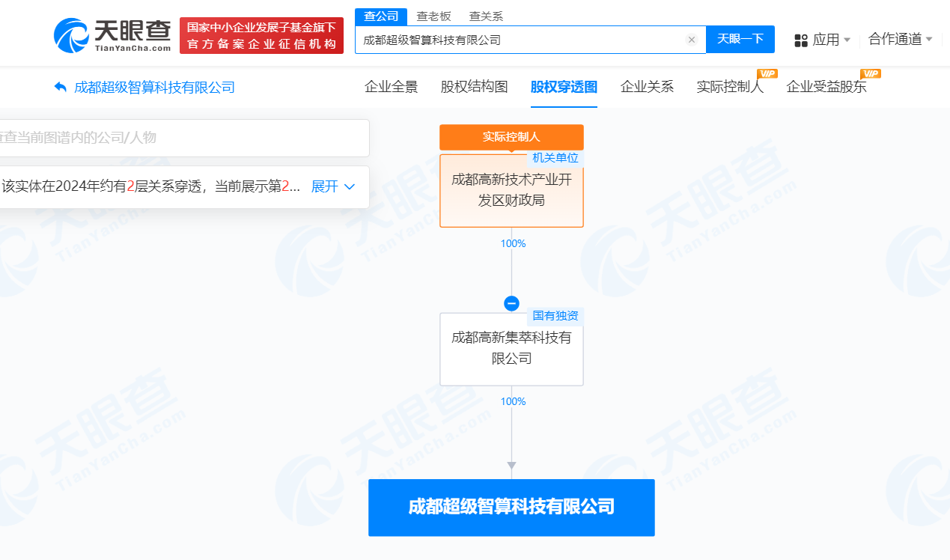Open the 实际控制人 VIP tab
Image resolution: width=950 pixels, height=560 pixels.
click(730, 87)
